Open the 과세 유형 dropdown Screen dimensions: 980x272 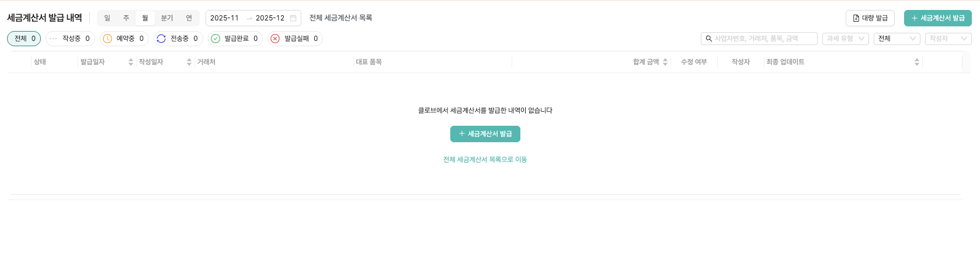pos(845,39)
